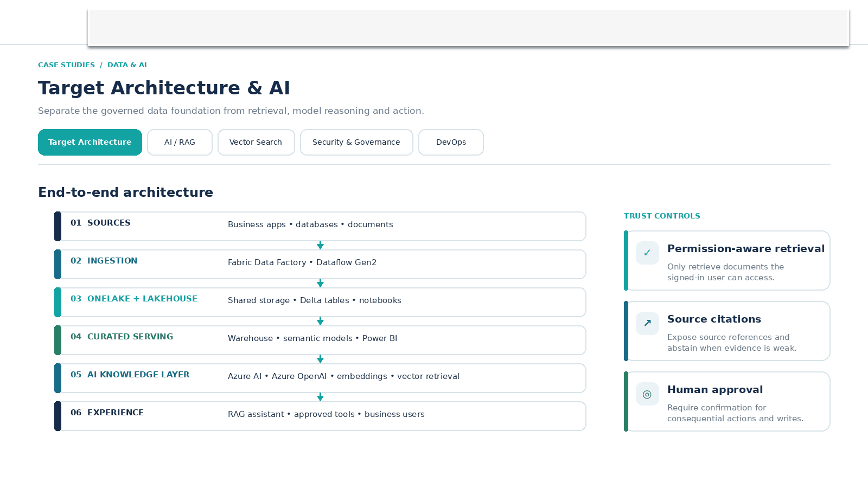Screen dimensions: 868x495
Task: Click the 04 CURATED SERVING label
Action: pyautogui.click(x=122, y=337)
